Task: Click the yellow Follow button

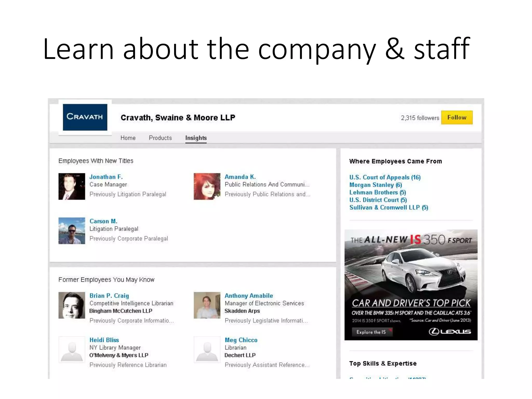Action: pos(457,117)
